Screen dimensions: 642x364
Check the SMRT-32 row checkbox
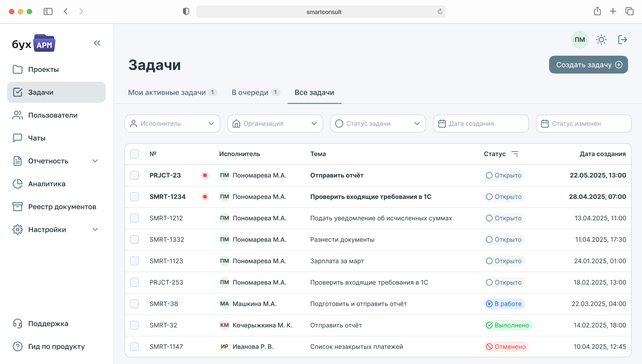[x=134, y=325]
